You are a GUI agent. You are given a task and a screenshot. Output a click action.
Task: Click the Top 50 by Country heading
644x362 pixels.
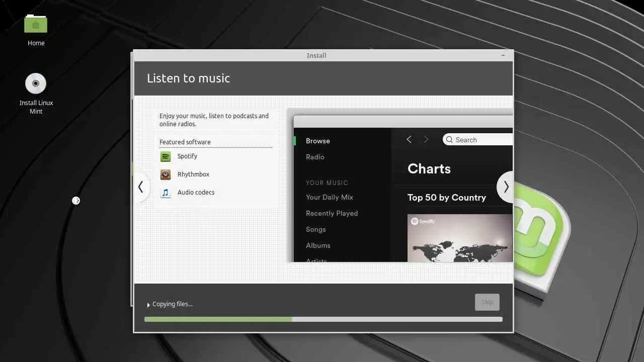pos(447,198)
